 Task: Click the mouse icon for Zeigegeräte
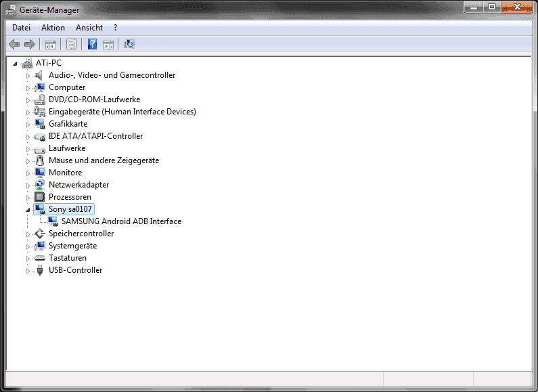point(40,160)
